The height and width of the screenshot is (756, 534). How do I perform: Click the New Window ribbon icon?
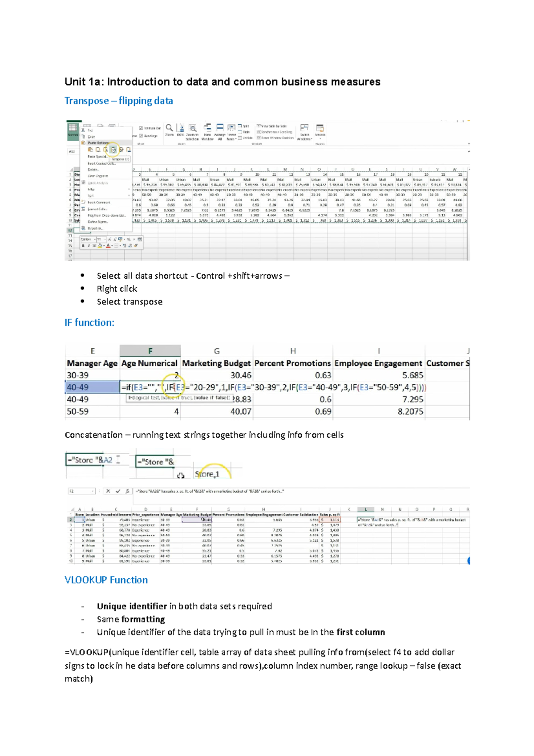tap(207, 128)
